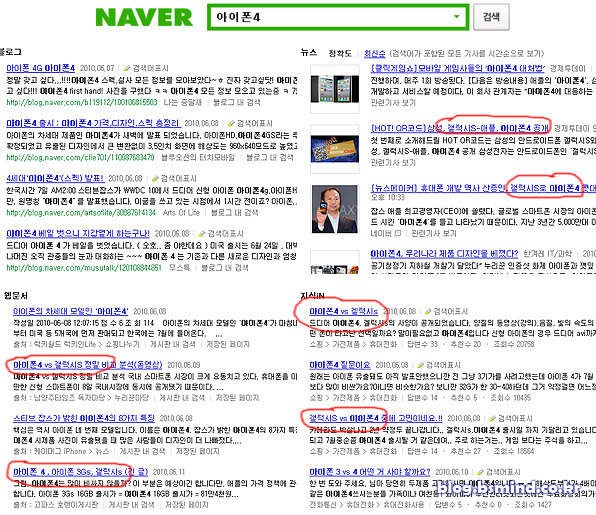The height and width of the screenshot is (515, 596).
Task: Open blog post '4세대 아이폰4(스펙) 발표!'
Action: [x=55, y=179]
